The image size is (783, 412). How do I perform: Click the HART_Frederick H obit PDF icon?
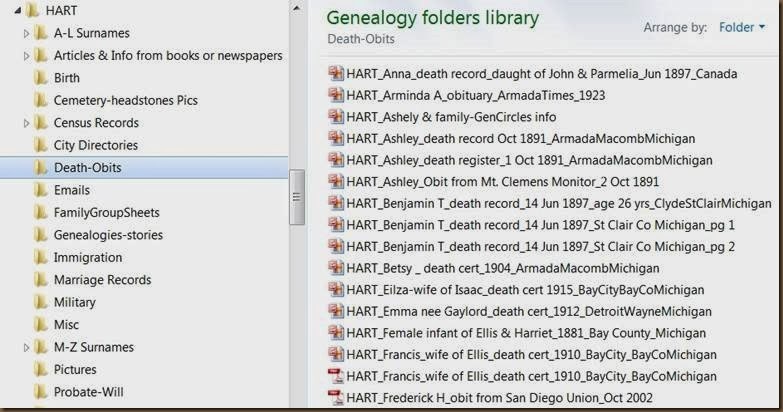point(336,398)
